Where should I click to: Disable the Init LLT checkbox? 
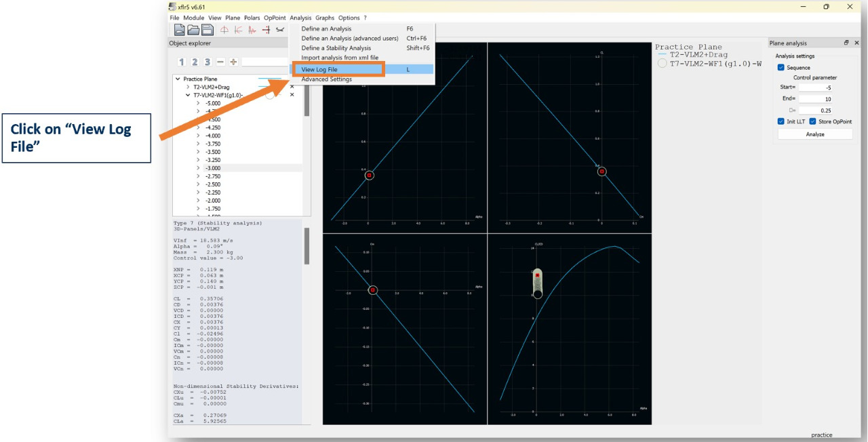pos(781,121)
